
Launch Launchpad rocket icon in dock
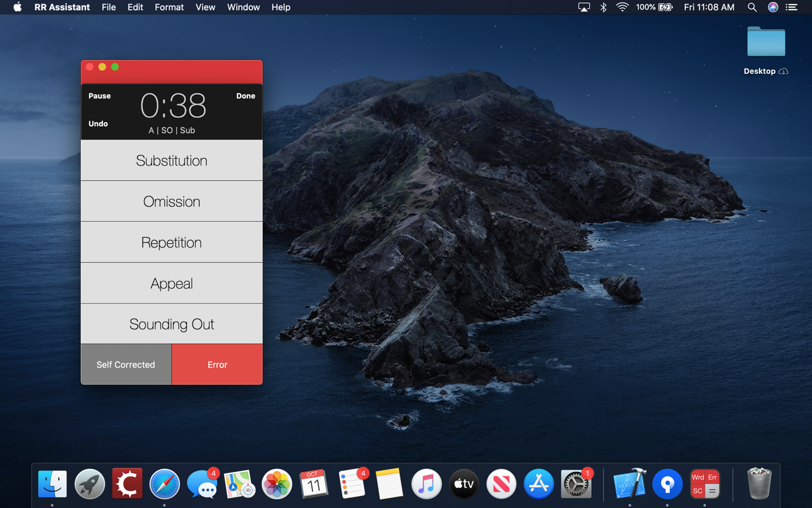pos(90,484)
